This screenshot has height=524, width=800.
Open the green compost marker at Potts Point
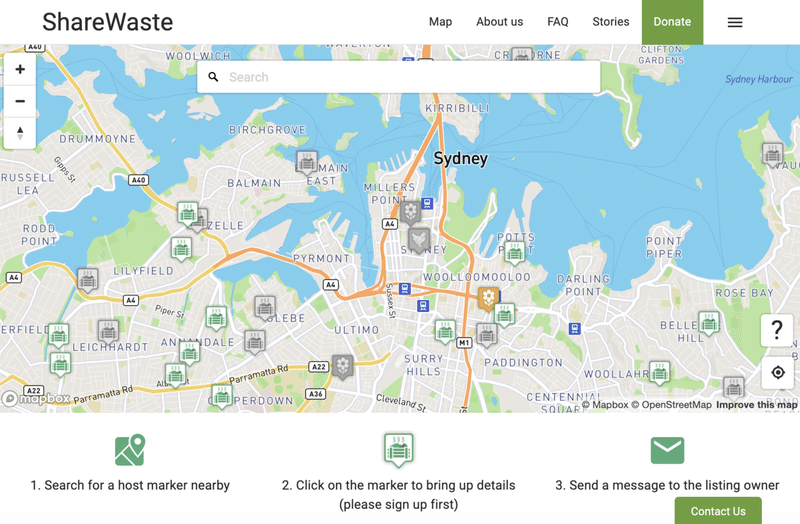(514, 253)
